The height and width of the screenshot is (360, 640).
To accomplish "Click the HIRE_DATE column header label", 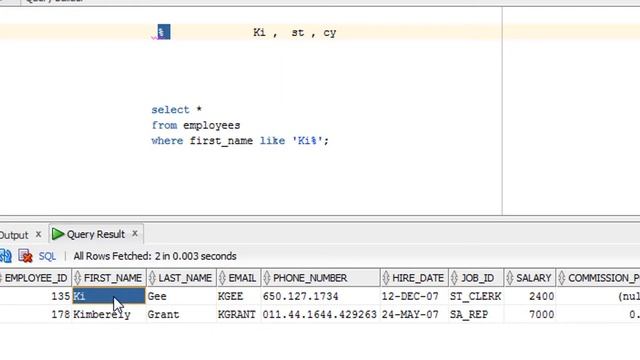I will (x=418, y=278).
